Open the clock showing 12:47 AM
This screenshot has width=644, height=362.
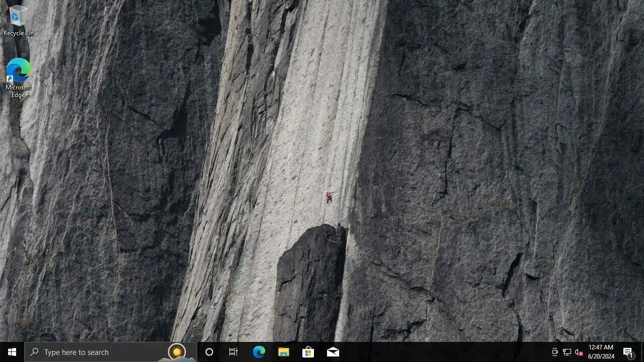[x=601, y=352]
